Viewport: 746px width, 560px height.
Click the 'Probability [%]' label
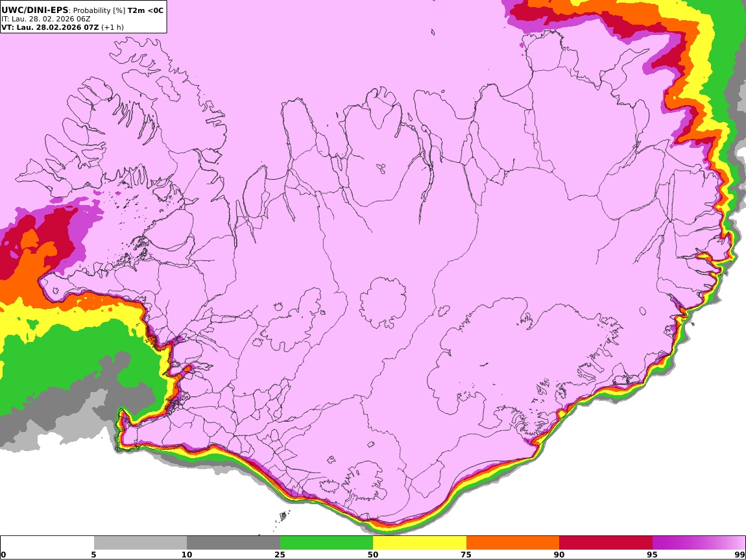pos(99,10)
